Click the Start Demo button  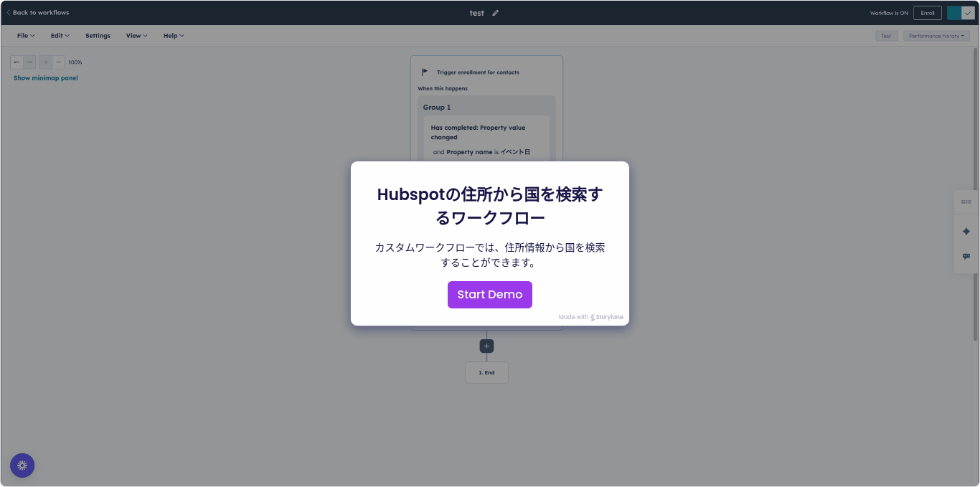pos(490,295)
